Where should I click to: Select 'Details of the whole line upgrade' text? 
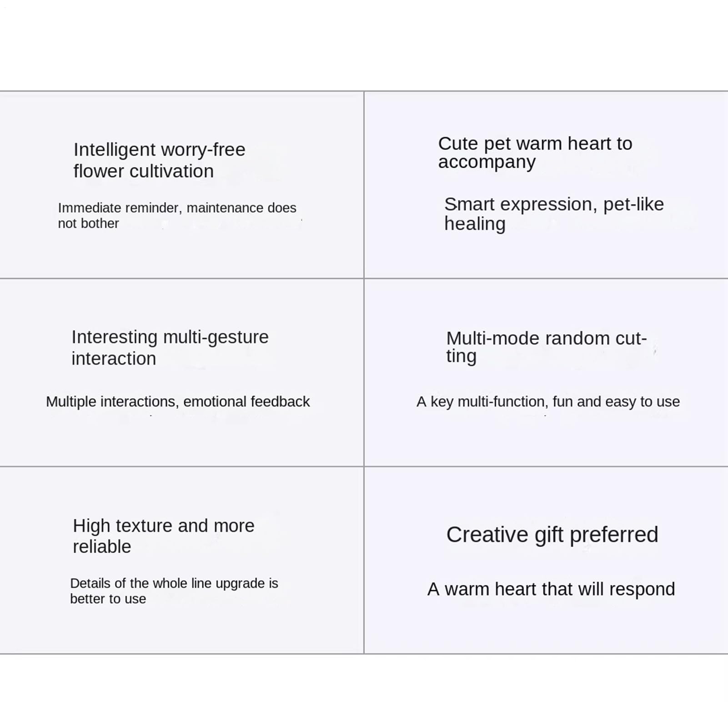point(169,583)
